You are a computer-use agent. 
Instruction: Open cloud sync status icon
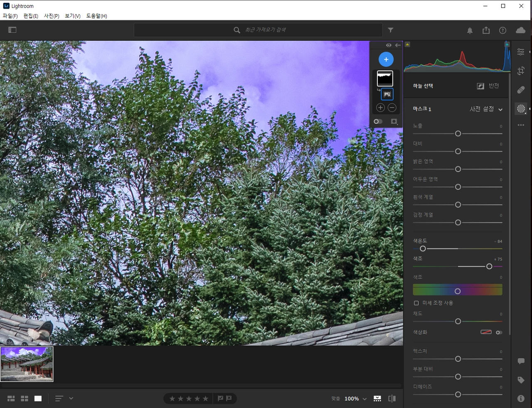520,30
